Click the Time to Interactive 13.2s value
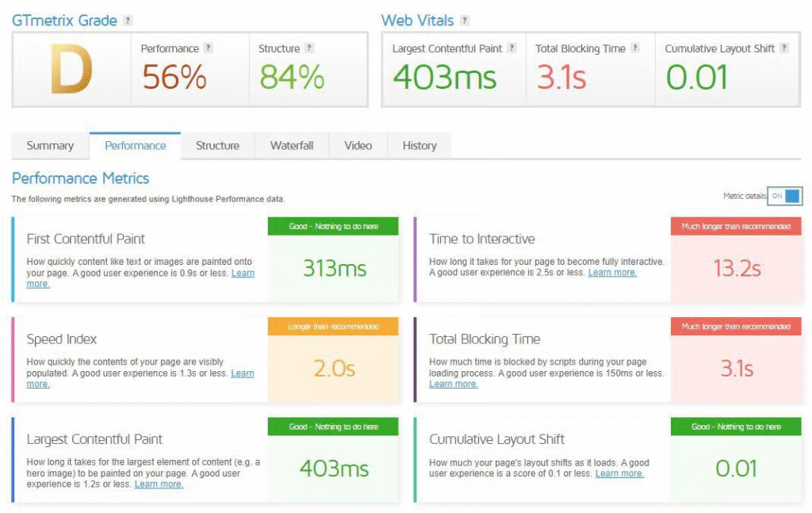Image resolution: width=812 pixels, height=513 pixels. click(x=737, y=269)
